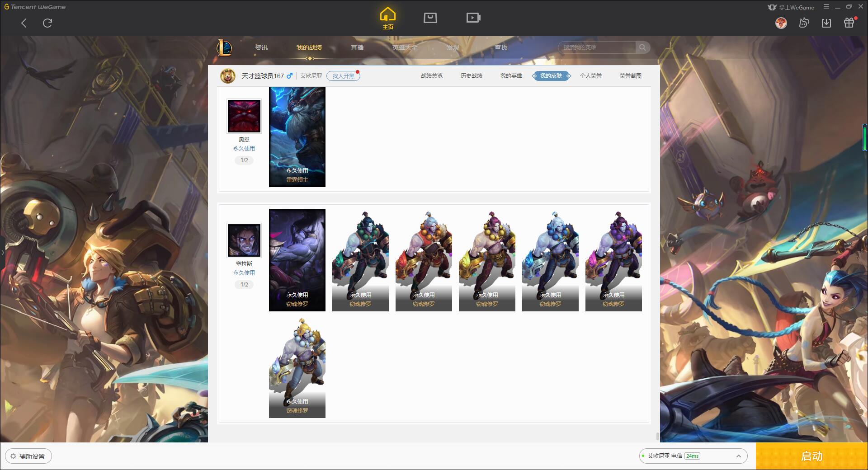Open the 我的英雄 sub-tab
The width and height of the screenshot is (868, 470).
511,76
